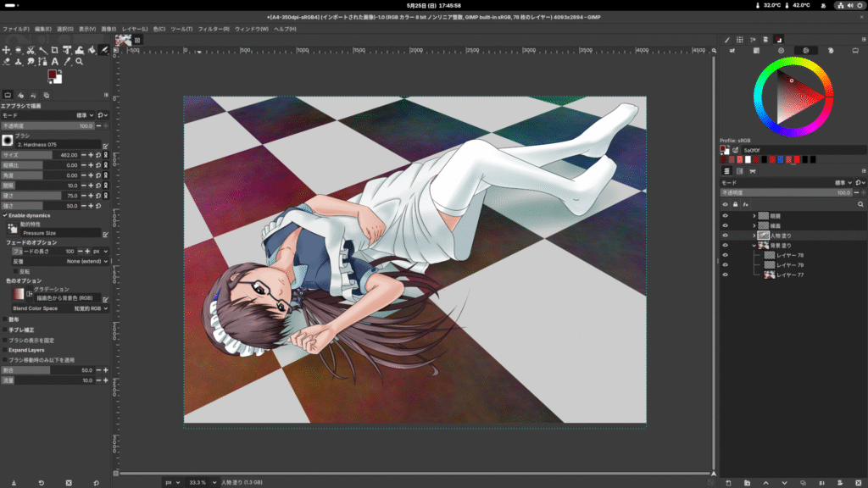Open the フィルター(R) menu

[214, 29]
